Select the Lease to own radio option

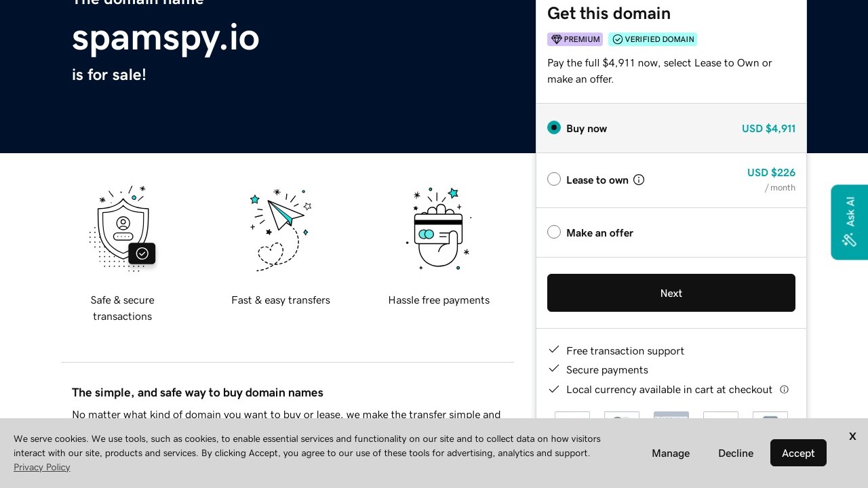554,180
